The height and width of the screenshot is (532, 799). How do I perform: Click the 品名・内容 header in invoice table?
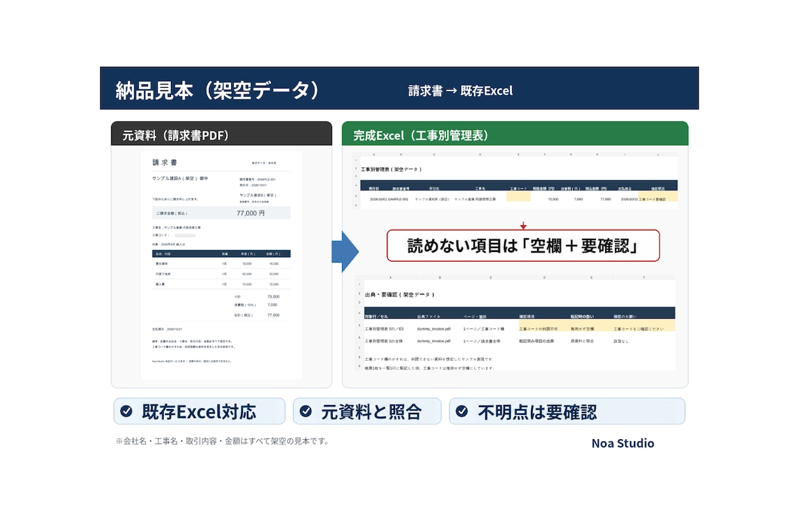(163, 254)
